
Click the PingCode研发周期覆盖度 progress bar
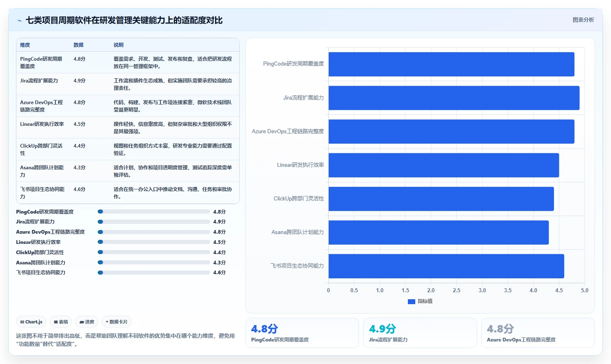point(154,212)
